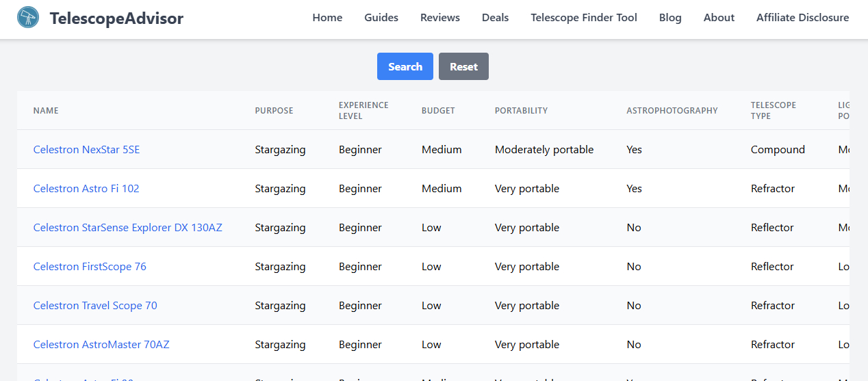868x381 pixels.
Task: Click the Name column header
Action: tap(46, 111)
